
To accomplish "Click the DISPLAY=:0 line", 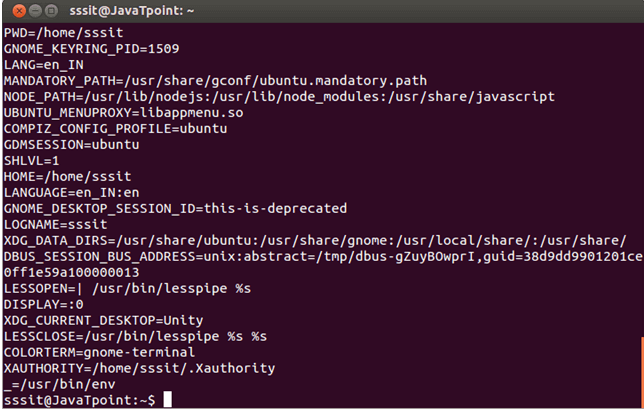I will 44,304.
